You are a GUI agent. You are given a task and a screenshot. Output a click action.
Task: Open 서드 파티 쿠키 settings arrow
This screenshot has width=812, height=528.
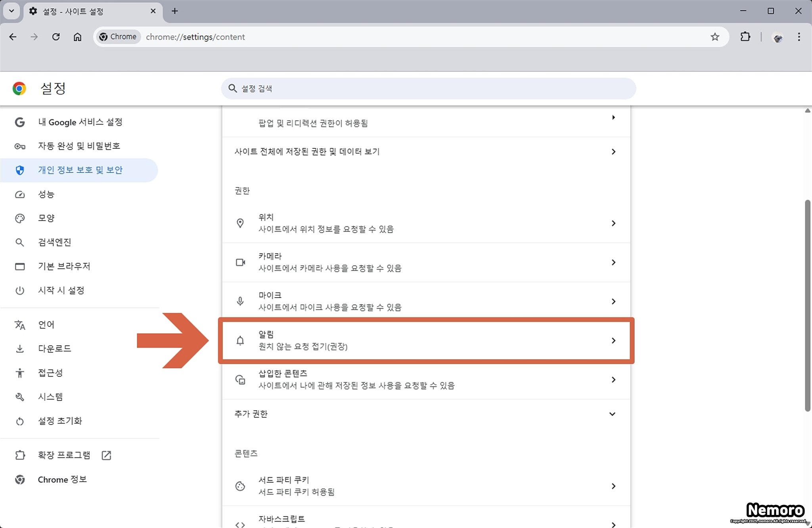click(613, 486)
